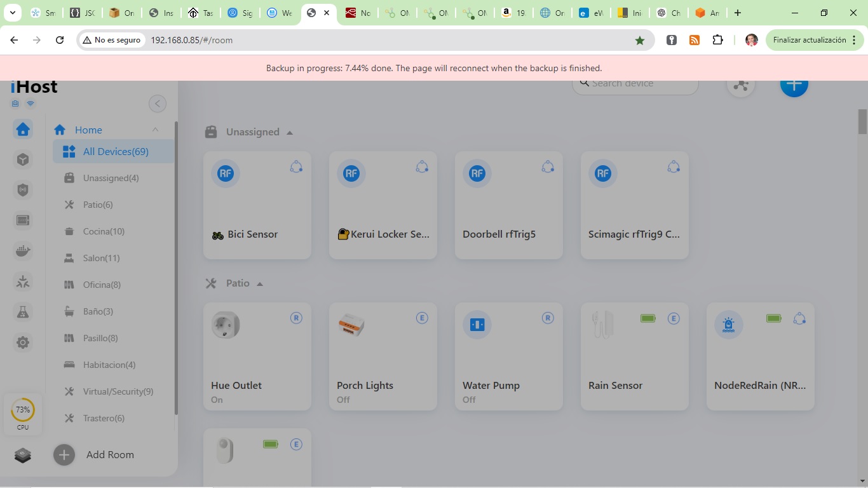Viewport: 868px width, 488px height.
Task: Open the settings gear in iHost sidebar
Action: click(23, 342)
